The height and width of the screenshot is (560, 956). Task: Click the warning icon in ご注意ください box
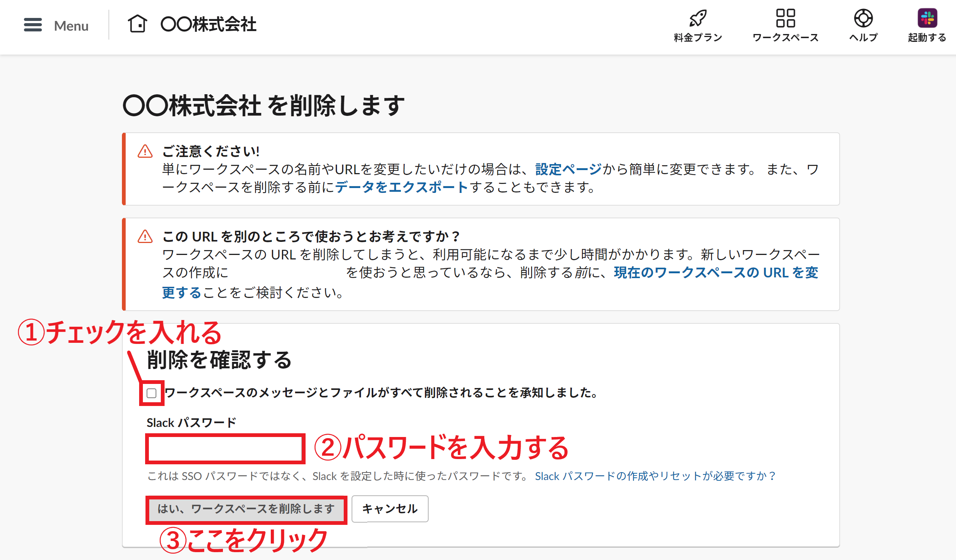[144, 151]
